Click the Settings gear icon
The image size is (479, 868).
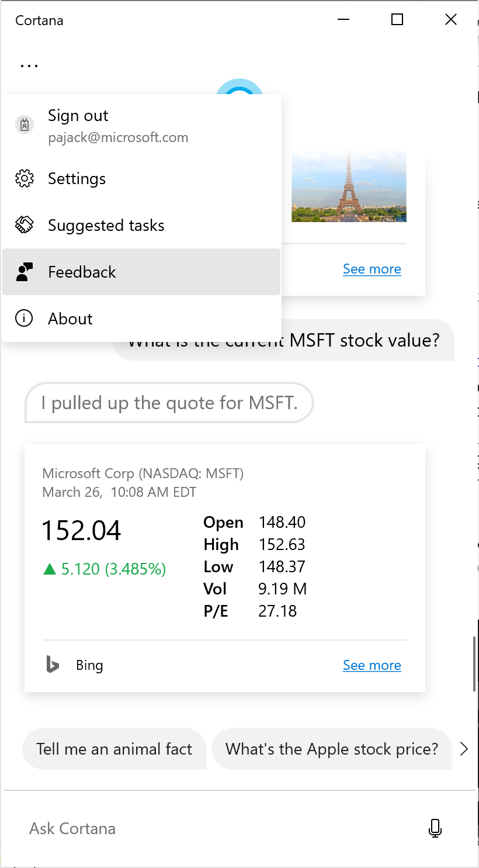[24, 178]
